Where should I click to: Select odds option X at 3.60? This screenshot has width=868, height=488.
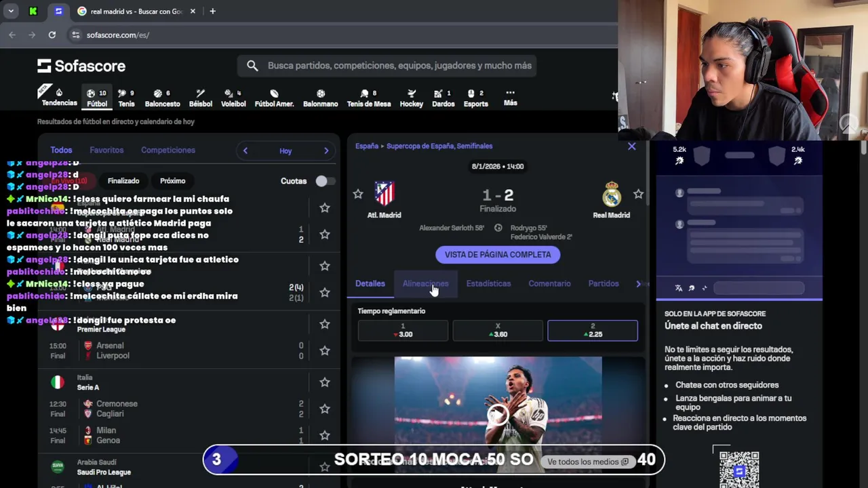click(498, 330)
